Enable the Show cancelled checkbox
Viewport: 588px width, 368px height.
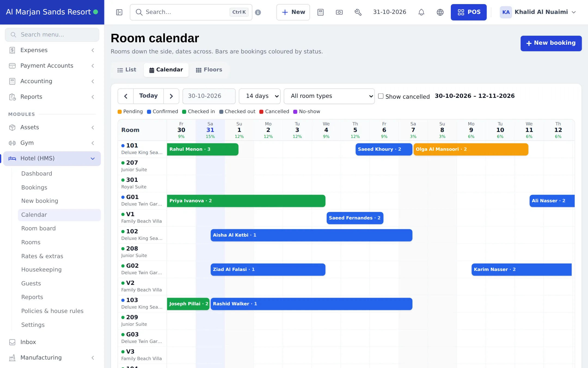coord(381,96)
